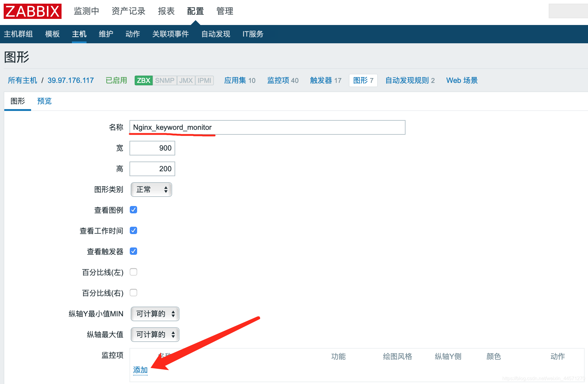Image resolution: width=588 pixels, height=384 pixels.
Task: Go to 关联项事件 submenu
Action: 171,34
